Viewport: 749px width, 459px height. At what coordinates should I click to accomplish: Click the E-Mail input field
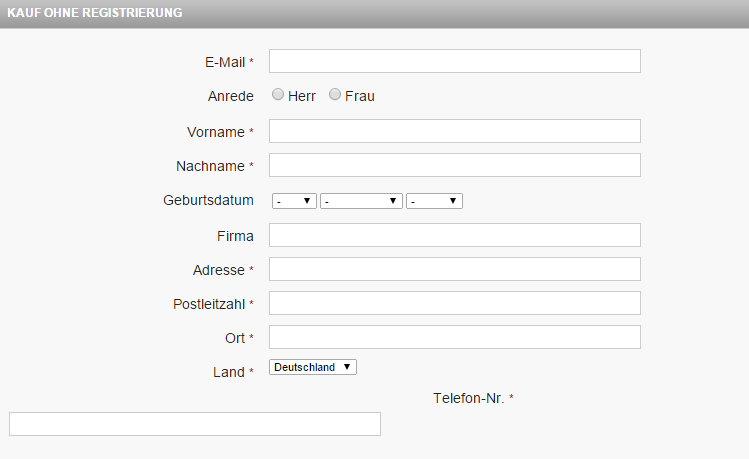454,61
